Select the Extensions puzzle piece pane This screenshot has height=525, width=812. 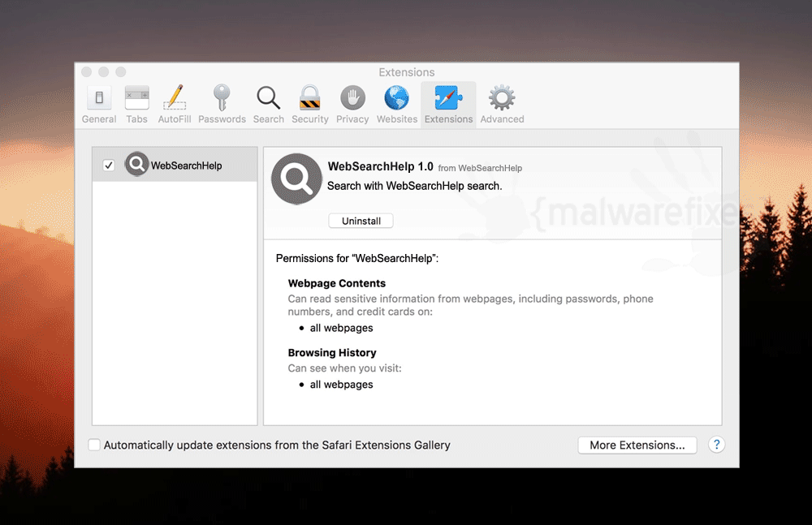pyautogui.click(x=448, y=105)
